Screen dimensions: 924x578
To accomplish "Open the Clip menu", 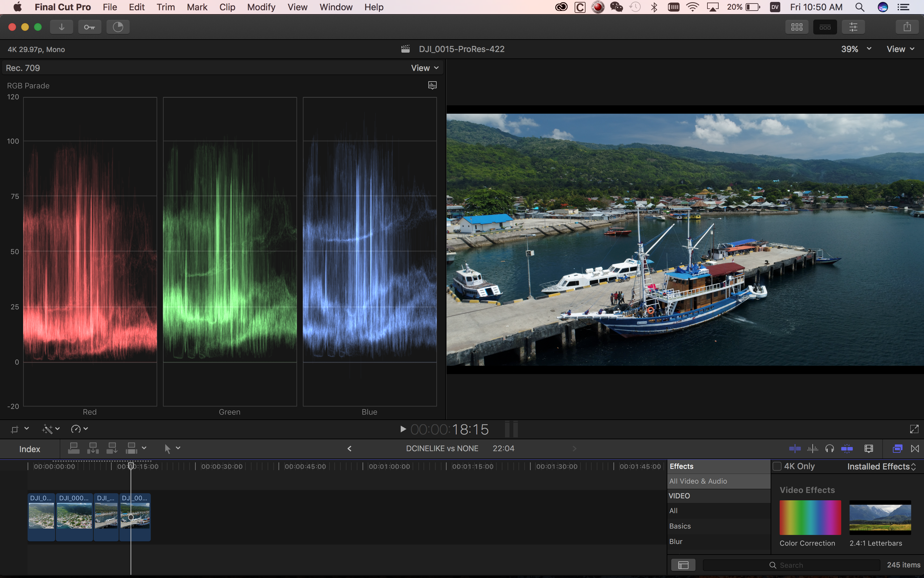I will 227,7.
